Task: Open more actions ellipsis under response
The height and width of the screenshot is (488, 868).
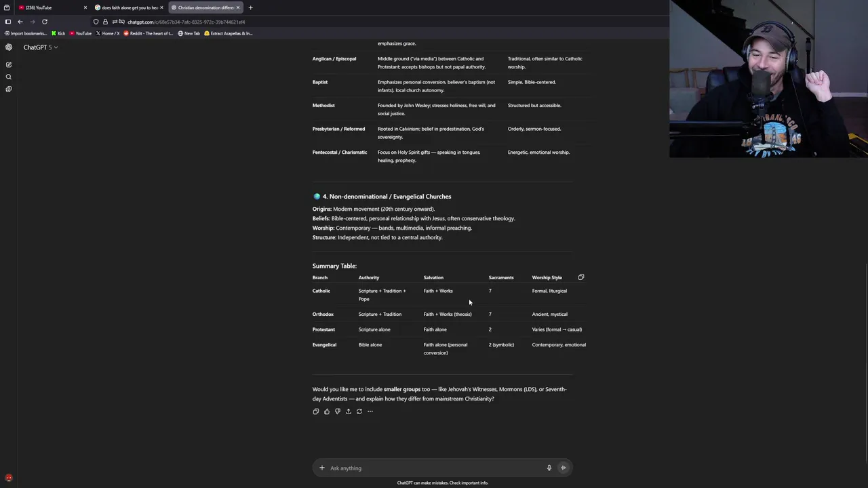Action: [370, 411]
